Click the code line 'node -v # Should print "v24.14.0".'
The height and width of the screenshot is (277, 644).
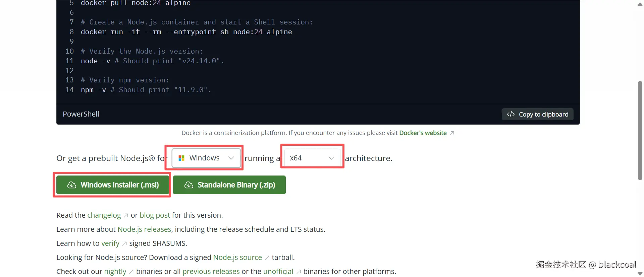[x=152, y=61]
